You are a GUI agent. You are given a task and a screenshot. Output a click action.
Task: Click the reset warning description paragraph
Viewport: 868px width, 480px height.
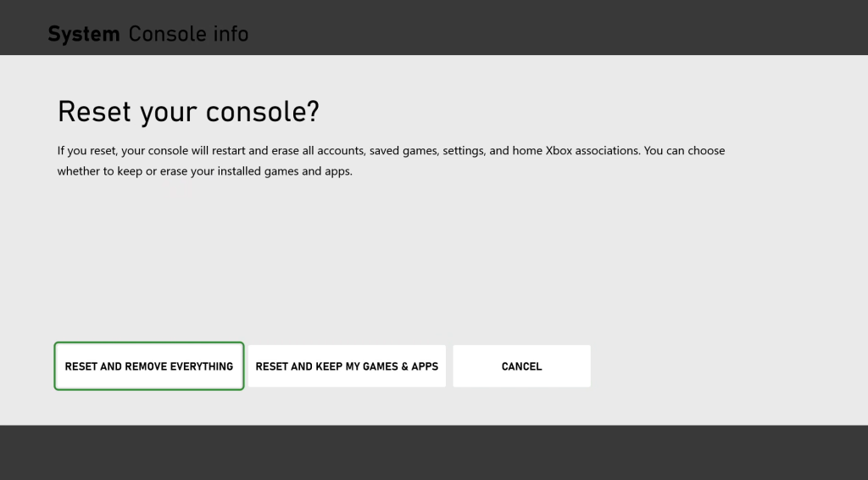391,160
